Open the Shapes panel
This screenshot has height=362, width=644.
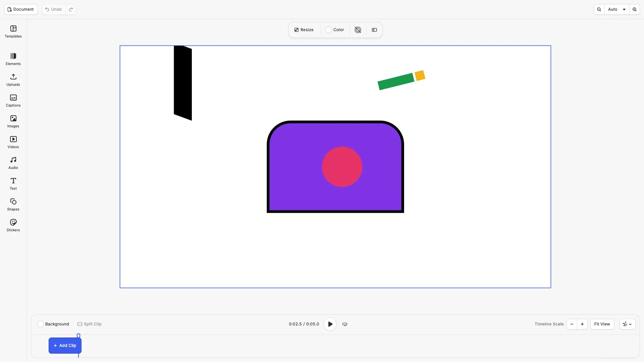(13, 205)
